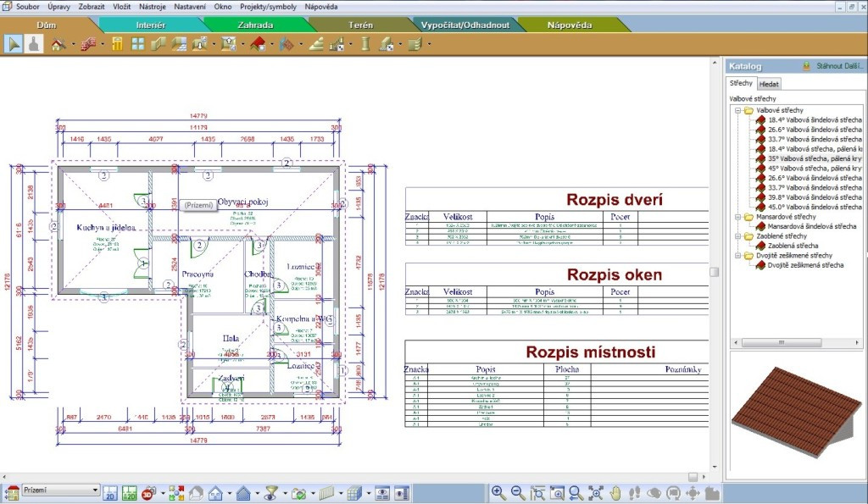The height and width of the screenshot is (504, 868).
Task: Open the Úpravy menu
Action: tap(58, 7)
